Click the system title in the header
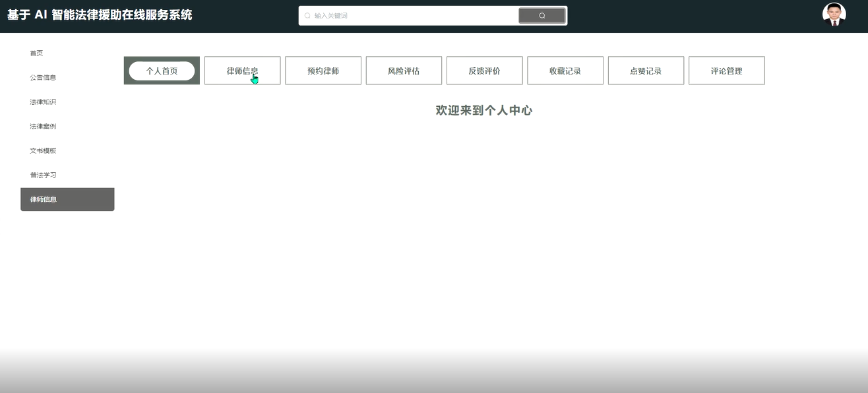This screenshot has height=393, width=868. point(100,15)
